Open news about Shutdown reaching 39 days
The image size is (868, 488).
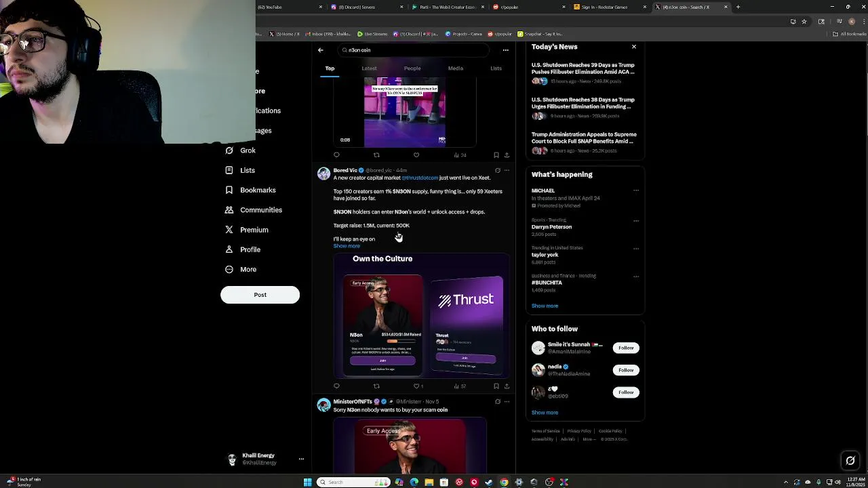583,68
